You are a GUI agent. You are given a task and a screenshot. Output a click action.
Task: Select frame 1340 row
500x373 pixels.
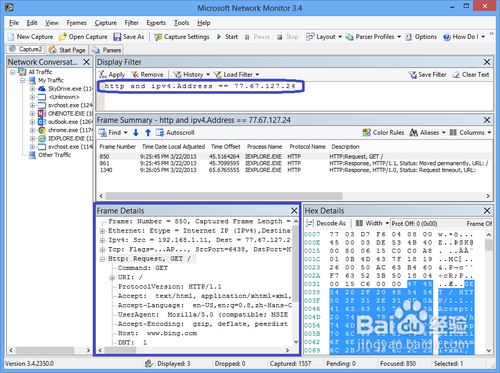pyautogui.click(x=293, y=170)
